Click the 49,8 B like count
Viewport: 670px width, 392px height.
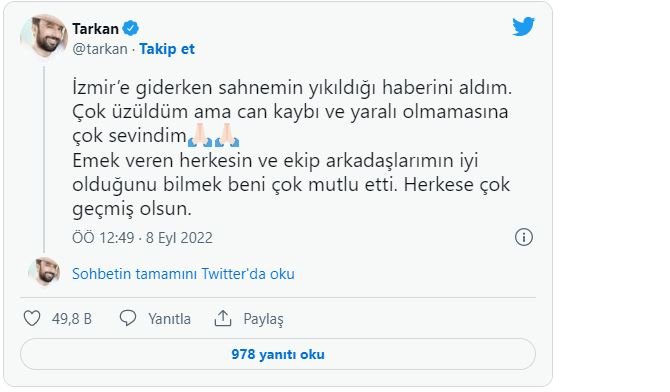tap(72, 319)
